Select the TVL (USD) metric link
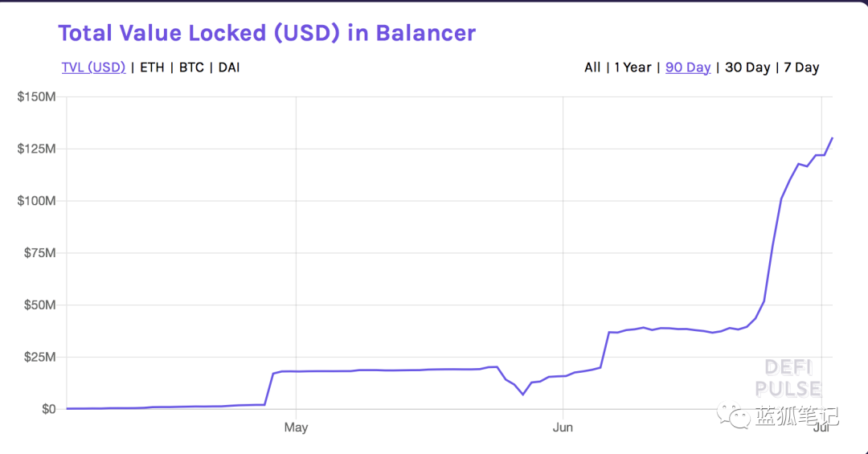Viewport: 868px width, 454px height. tap(93, 67)
